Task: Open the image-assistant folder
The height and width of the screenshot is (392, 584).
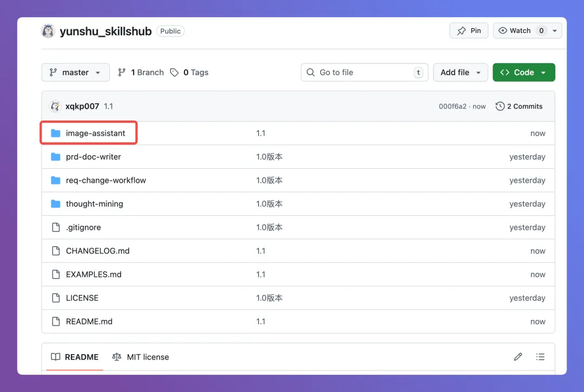Action: tap(96, 134)
